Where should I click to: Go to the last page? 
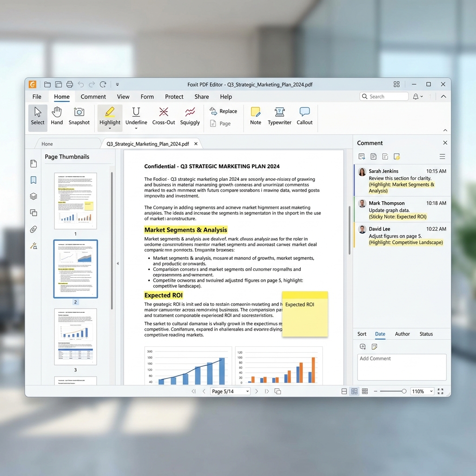267,391
